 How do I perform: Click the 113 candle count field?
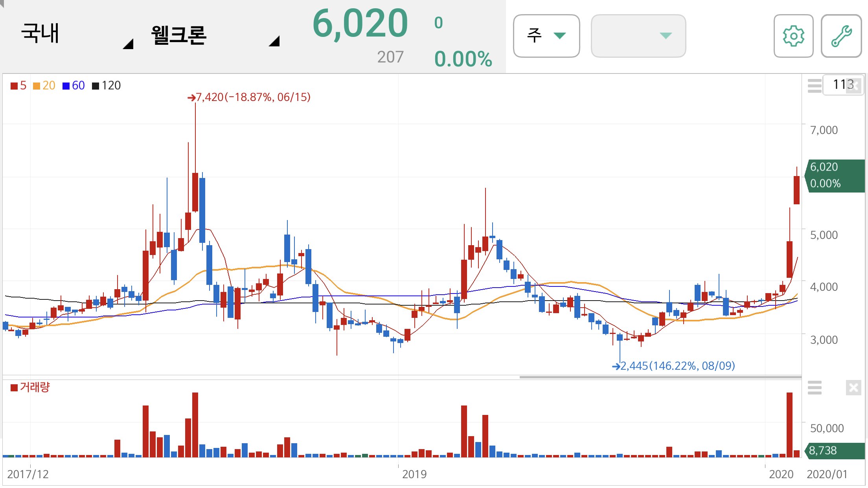tap(843, 84)
